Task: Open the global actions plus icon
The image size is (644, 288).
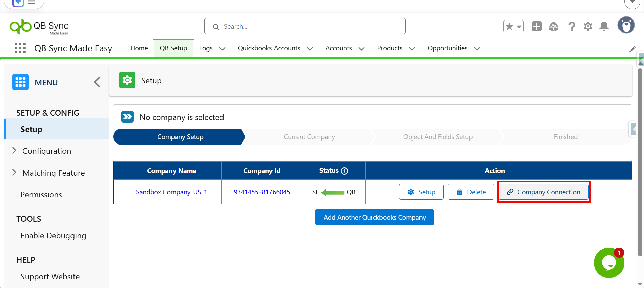Action: (x=536, y=26)
